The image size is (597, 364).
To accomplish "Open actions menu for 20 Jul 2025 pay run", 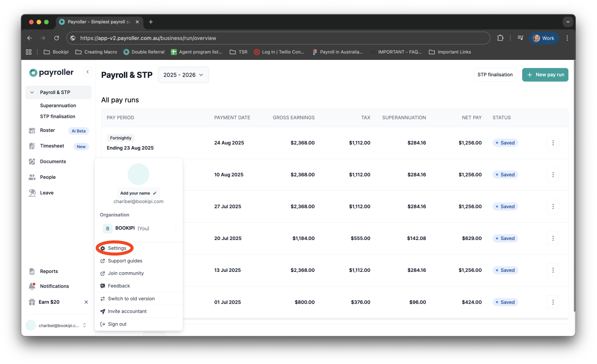I will [x=553, y=238].
